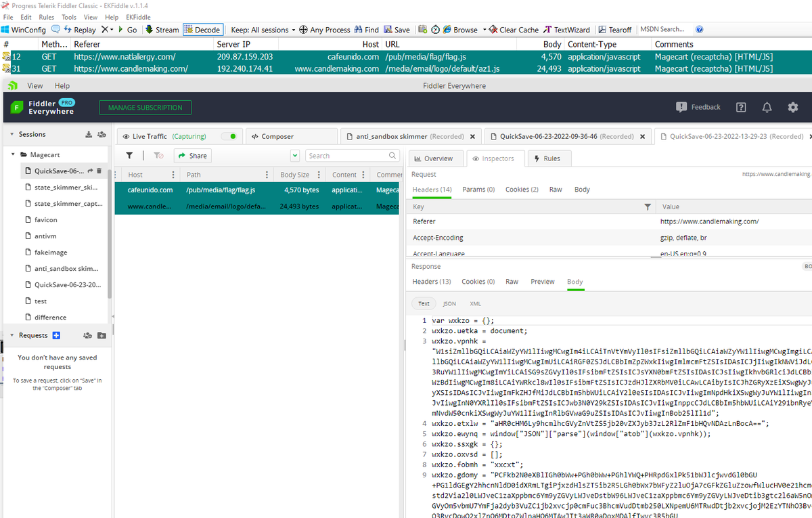Close the QuickSave-06-23-2022-09-36-46 tab
This screenshot has width=812, height=518.
click(x=642, y=136)
